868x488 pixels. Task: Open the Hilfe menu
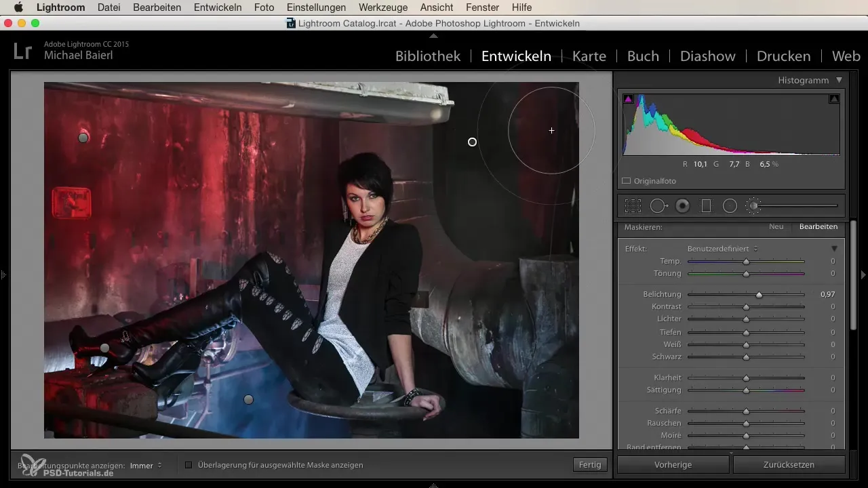tap(522, 7)
